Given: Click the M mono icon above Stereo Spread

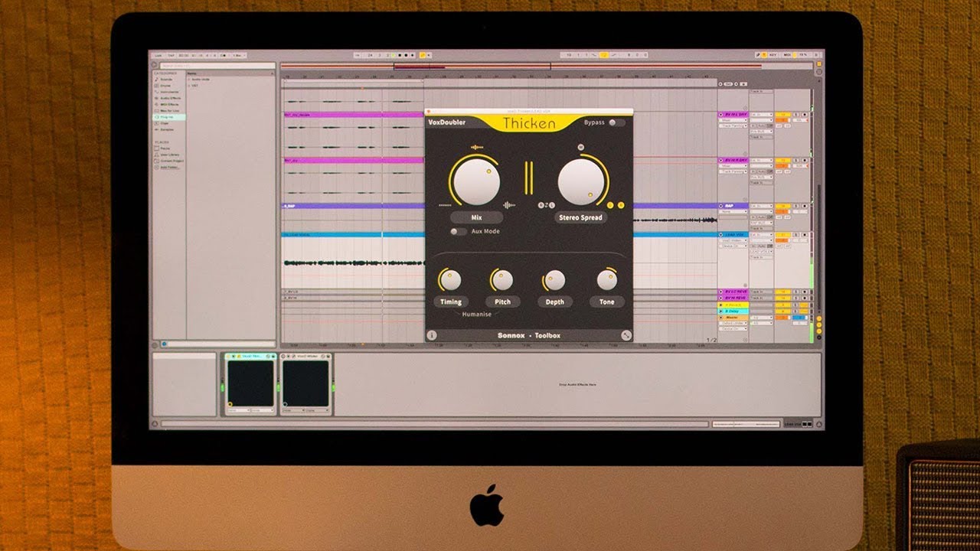Looking at the screenshot, I should pyautogui.click(x=580, y=147).
